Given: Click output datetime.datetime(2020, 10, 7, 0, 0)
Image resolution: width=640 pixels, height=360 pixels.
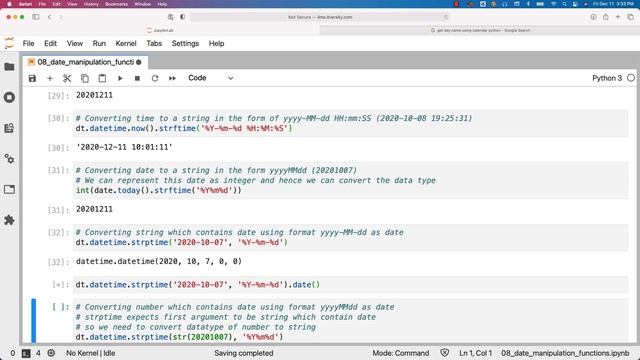Looking at the screenshot, I should click(x=159, y=261).
